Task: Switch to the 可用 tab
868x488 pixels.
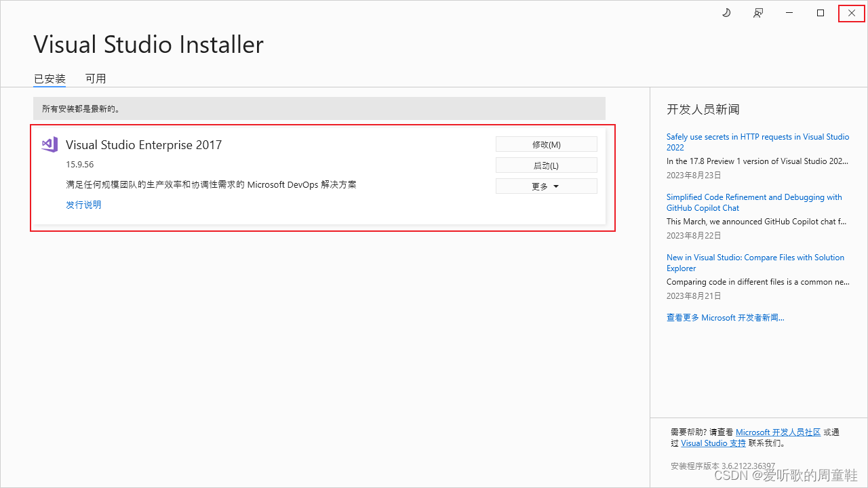Action: 96,78
